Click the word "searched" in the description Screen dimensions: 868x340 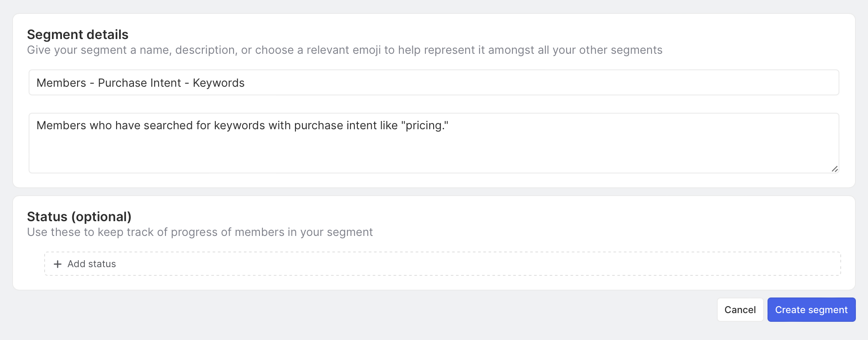point(168,126)
